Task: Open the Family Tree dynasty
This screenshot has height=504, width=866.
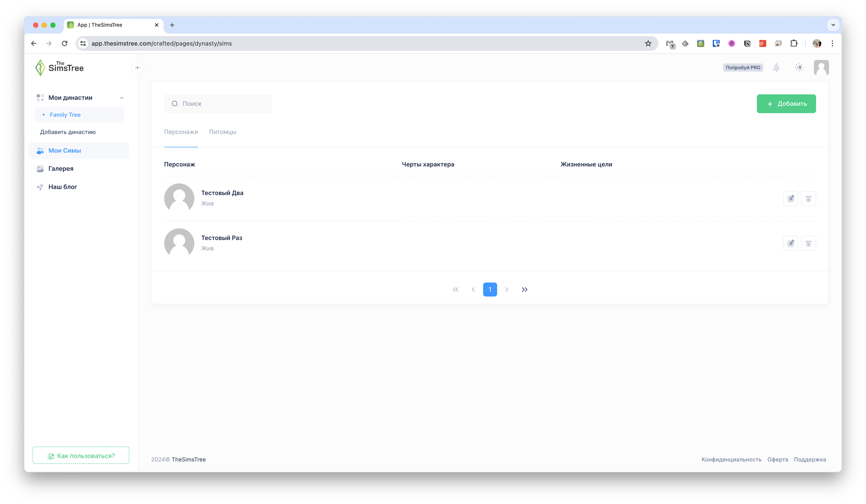Action: click(x=65, y=115)
